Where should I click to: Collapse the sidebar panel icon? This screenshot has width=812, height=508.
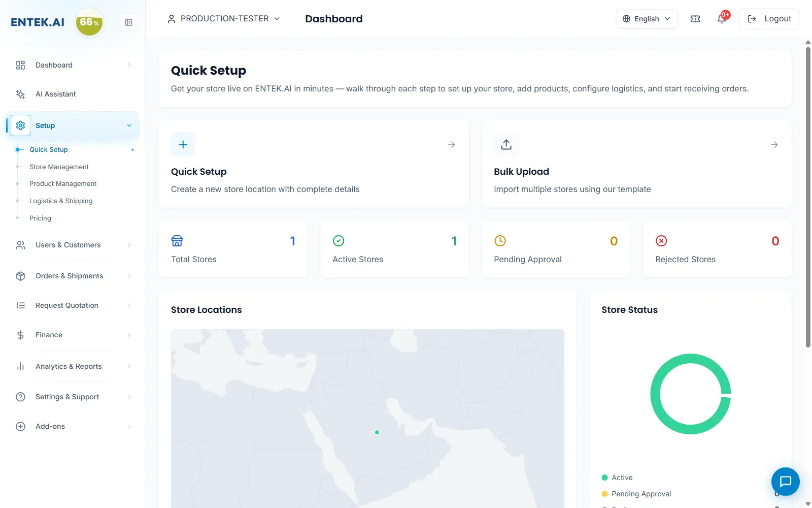[129, 22]
